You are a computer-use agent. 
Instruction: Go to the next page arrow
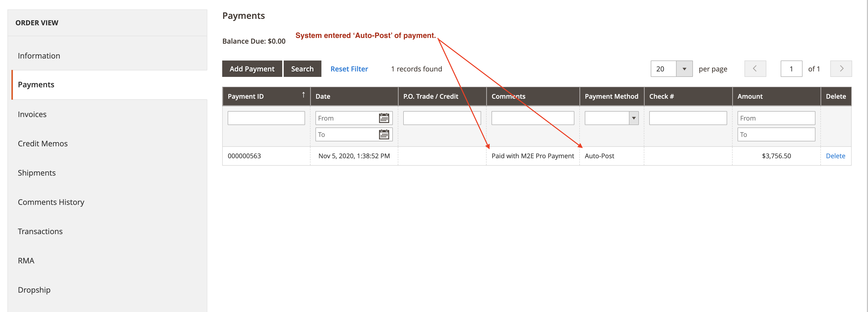[x=841, y=69]
